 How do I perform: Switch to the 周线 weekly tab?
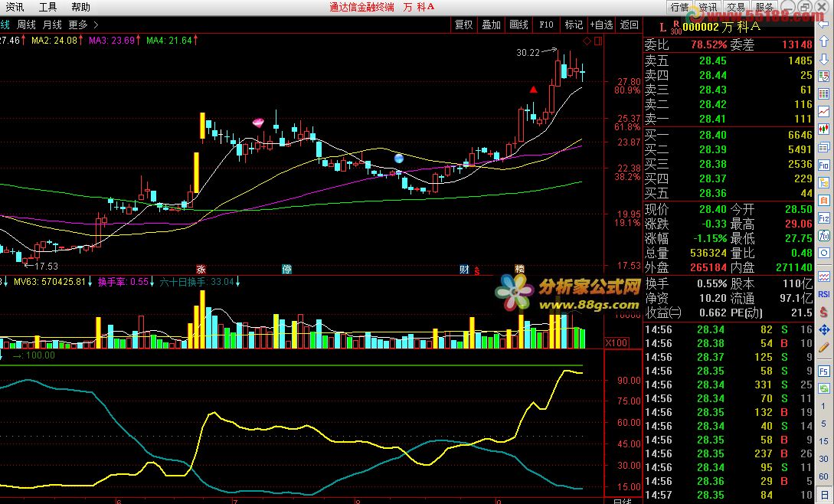click(26, 25)
